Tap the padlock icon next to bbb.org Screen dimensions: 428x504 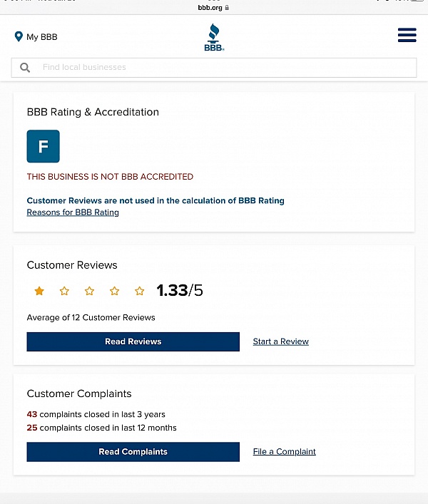(x=227, y=7)
